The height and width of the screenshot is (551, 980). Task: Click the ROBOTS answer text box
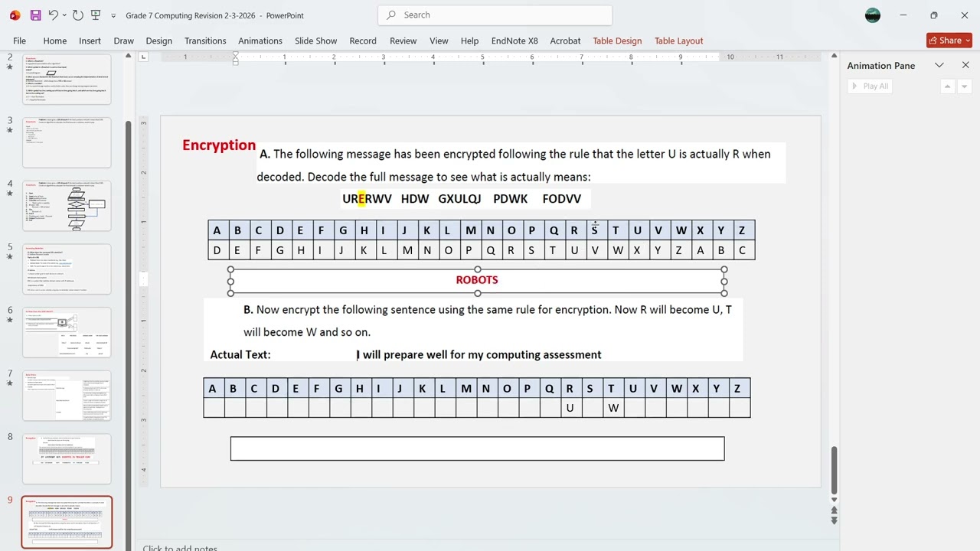click(x=477, y=280)
